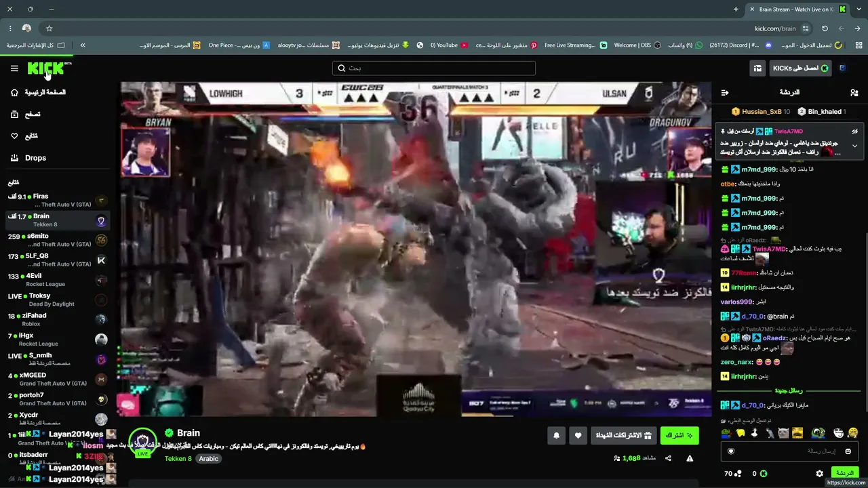
Task: Click the search magnifier icon
Action: [343, 68]
